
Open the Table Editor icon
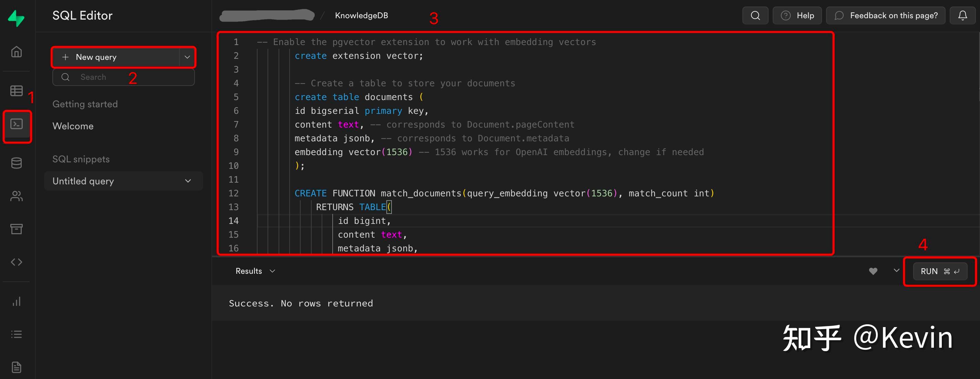tap(17, 91)
